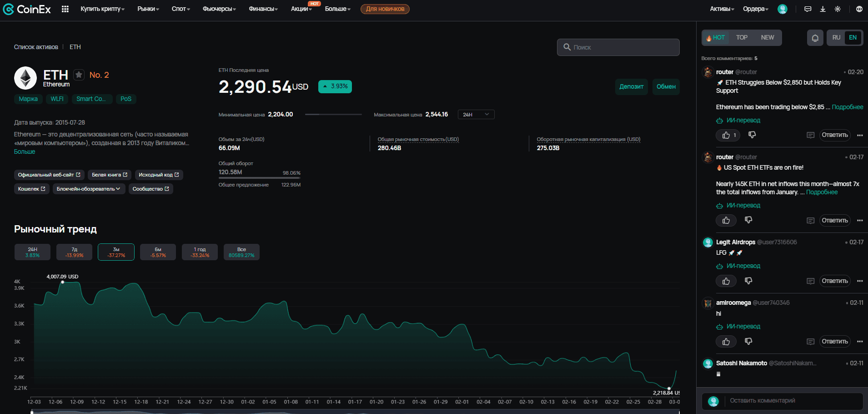The width and height of the screenshot is (868, 414).
Task: Expand the Купить крипту menu
Action: pyautogui.click(x=102, y=9)
